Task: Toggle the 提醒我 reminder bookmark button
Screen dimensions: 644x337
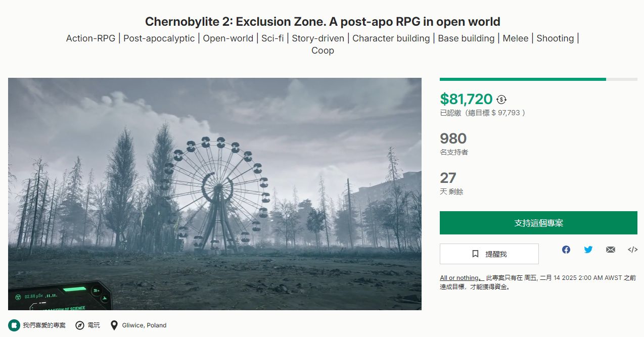Action: point(489,254)
